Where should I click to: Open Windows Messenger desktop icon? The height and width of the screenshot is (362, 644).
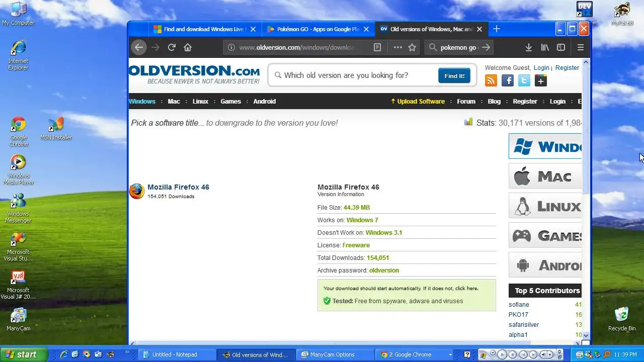coord(18,208)
